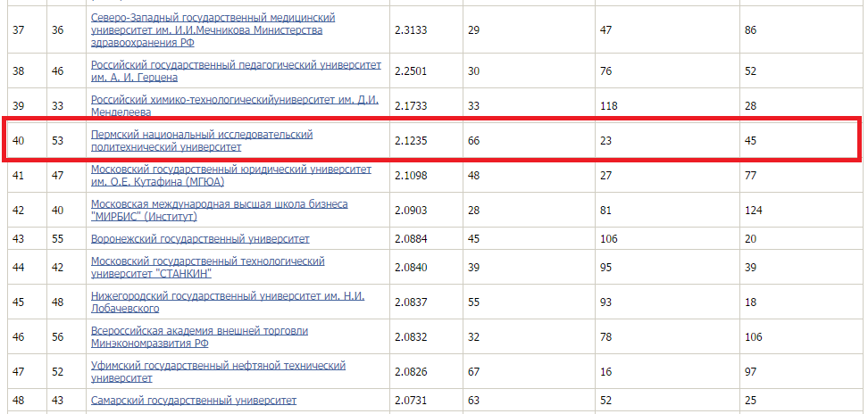The height and width of the screenshot is (414, 868).
Task: Select score value 2.0884
Action: click(411, 239)
